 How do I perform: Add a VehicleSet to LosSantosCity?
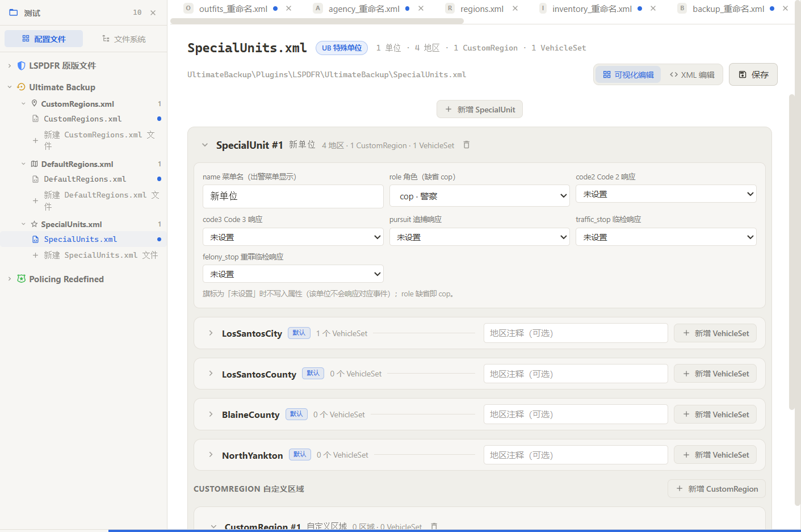[x=715, y=333]
